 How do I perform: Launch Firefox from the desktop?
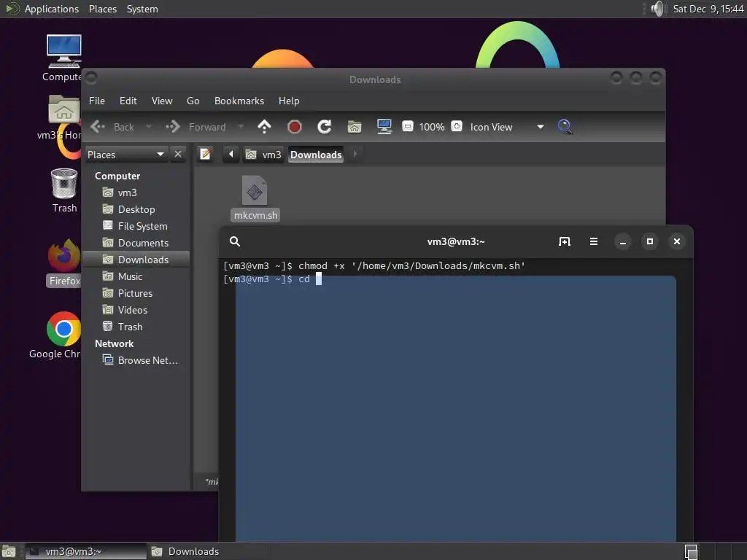tap(64, 262)
